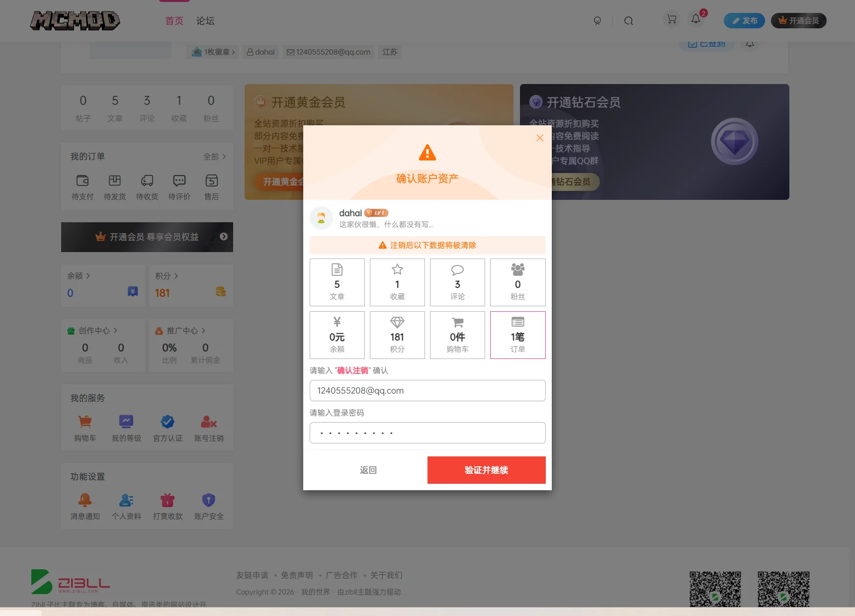855x616 pixels.
Task: Select the 账号注销 account deletion icon
Action: (x=209, y=424)
